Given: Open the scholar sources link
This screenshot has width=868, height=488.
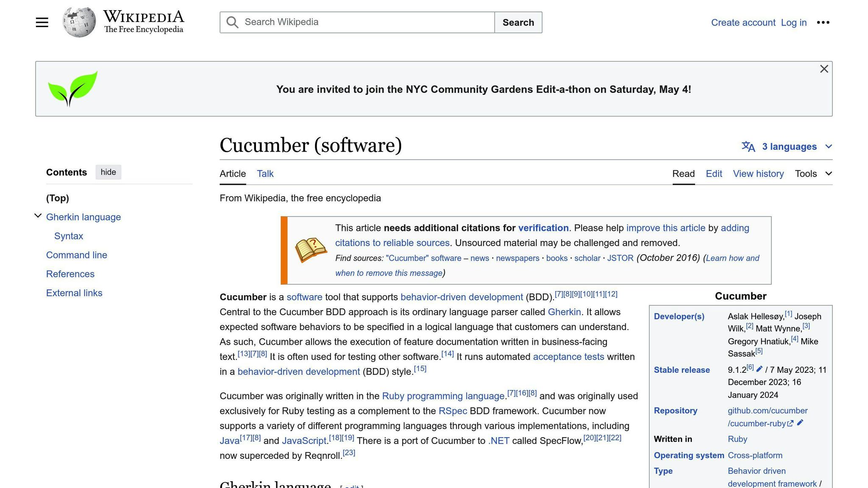Looking at the screenshot, I should [x=587, y=258].
